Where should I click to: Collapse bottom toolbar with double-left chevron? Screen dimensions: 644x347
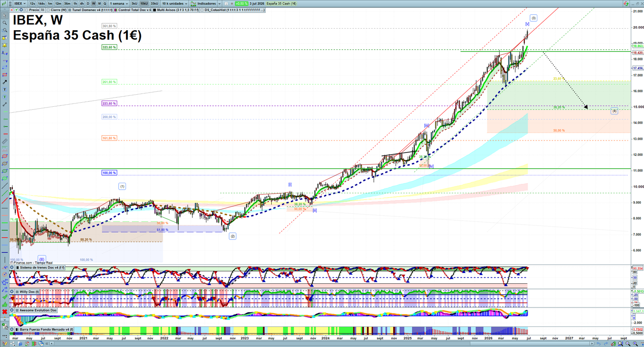point(47,344)
